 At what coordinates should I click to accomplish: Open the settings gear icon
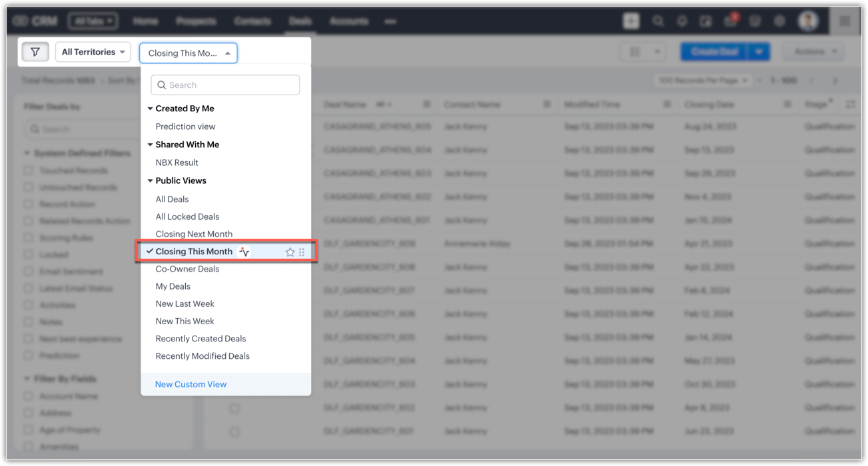pyautogui.click(x=779, y=21)
